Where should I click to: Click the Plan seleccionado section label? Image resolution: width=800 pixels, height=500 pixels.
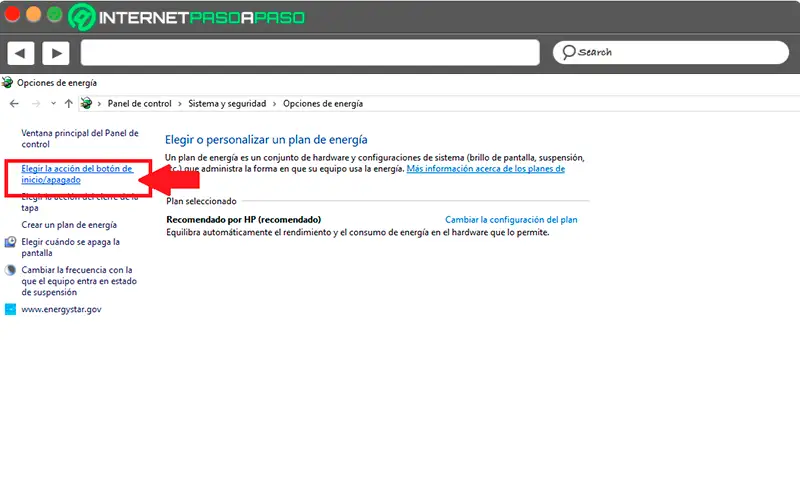(202, 201)
